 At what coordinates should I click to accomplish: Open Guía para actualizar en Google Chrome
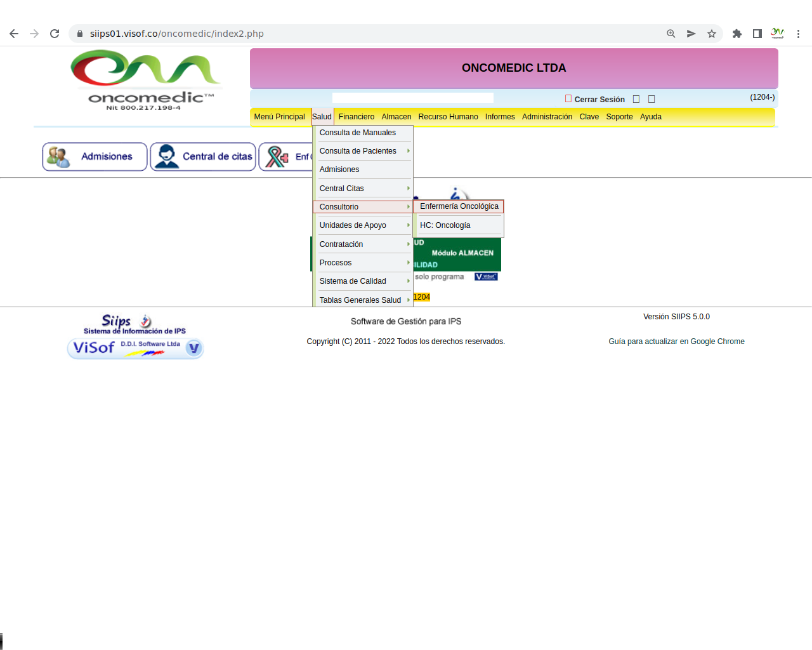tap(676, 342)
